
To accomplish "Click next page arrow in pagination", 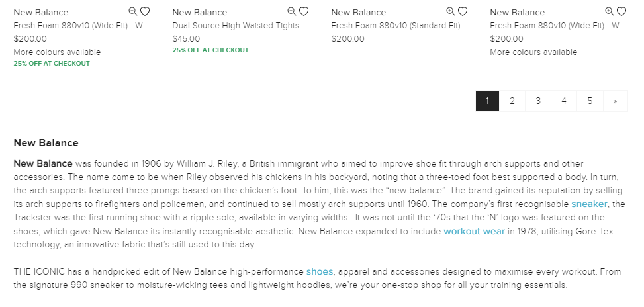I will click(616, 101).
